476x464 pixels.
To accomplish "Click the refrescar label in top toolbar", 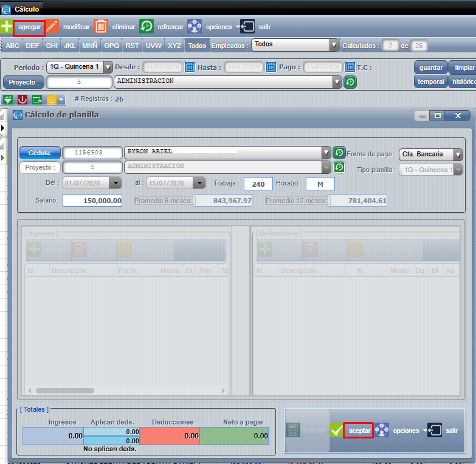I will point(170,27).
